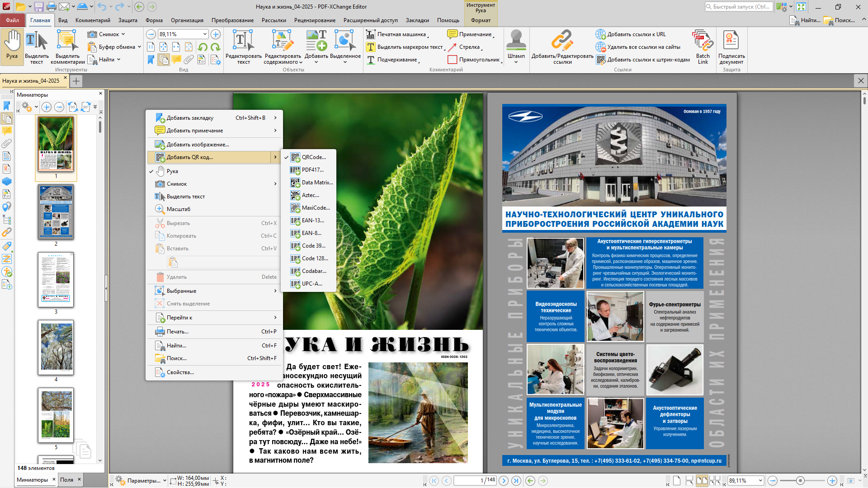Choose Data Matrix... barcode menu item
868x488 pixels.
point(317,183)
